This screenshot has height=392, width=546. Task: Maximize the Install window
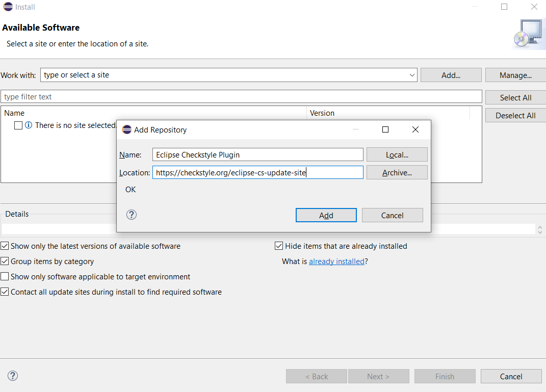(504, 7)
